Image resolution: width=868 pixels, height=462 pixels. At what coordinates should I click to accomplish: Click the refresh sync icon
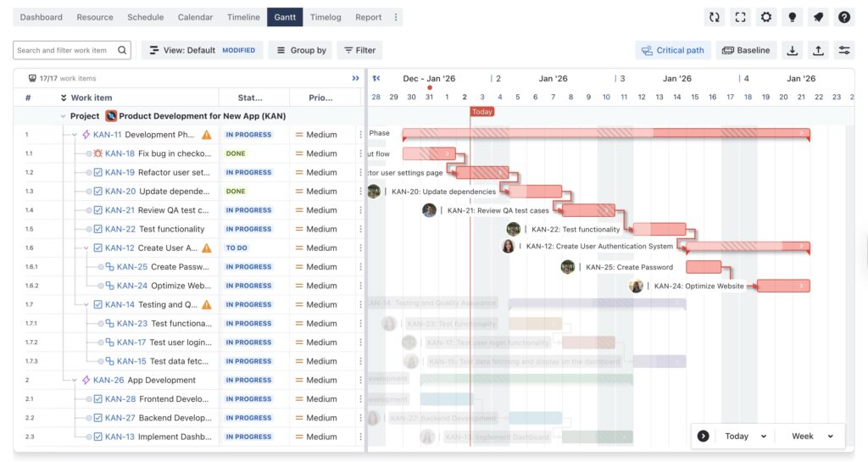(715, 17)
